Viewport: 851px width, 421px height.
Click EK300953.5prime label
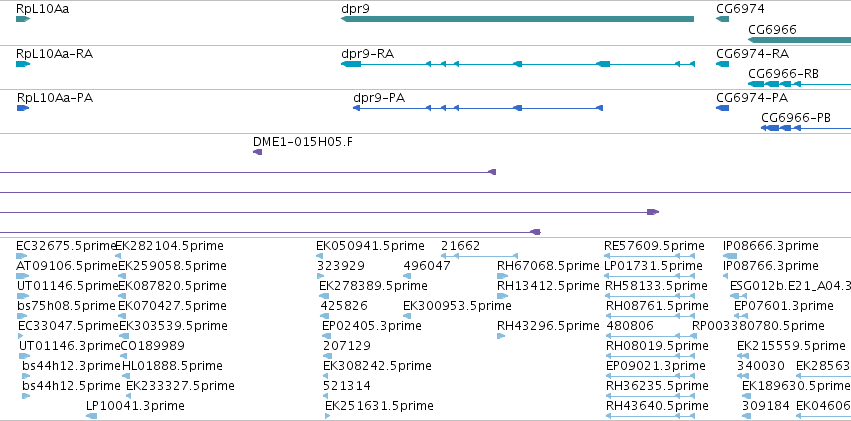click(x=457, y=306)
